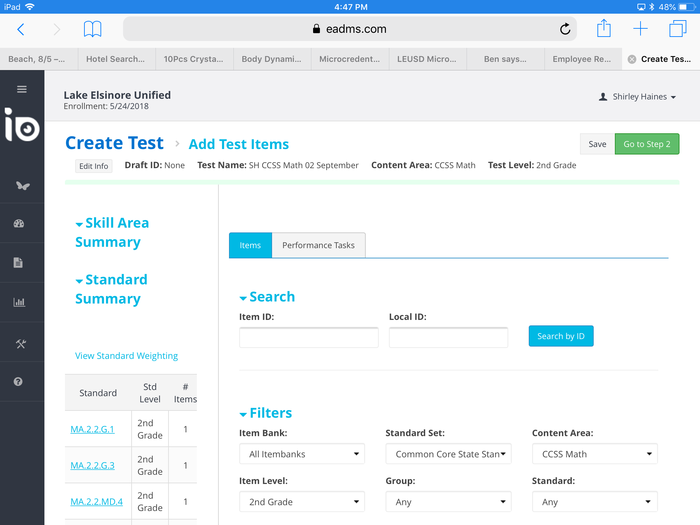
Task: Open Safari bookmarks book icon
Action: (x=92, y=29)
